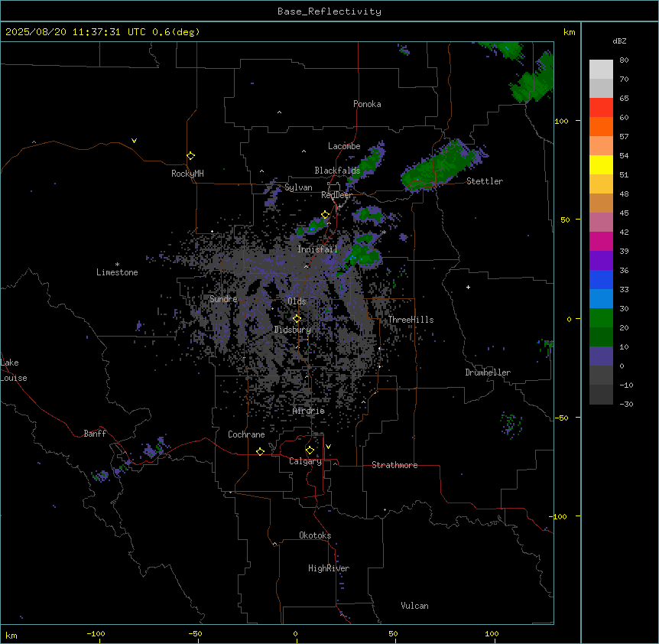Screen dimensions: 659x644
Task: Select the ThreeHills label
Action: tap(411, 320)
